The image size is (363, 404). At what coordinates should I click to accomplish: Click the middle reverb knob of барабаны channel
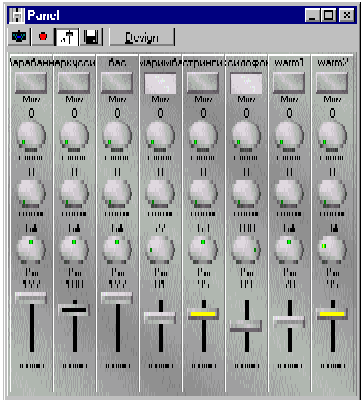pos(31,193)
